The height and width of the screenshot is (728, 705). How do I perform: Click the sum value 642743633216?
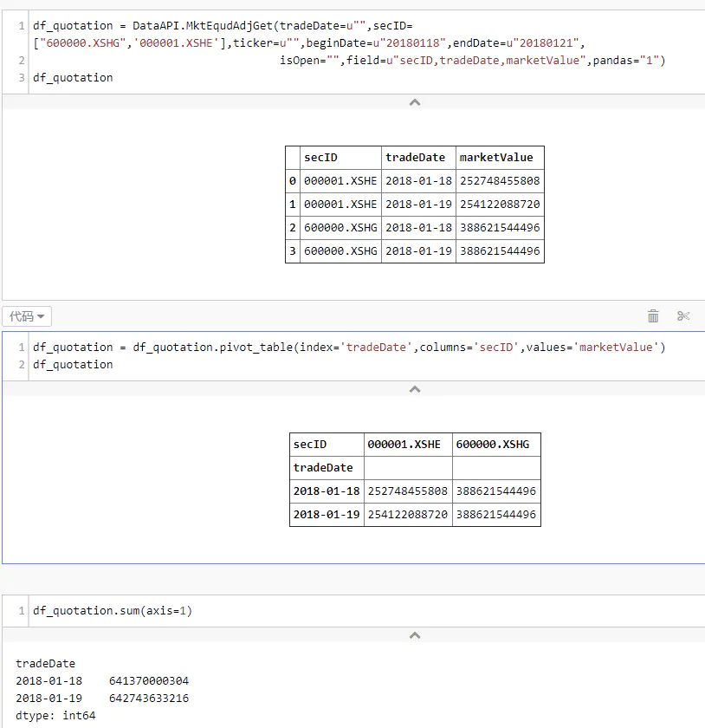coord(149,698)
